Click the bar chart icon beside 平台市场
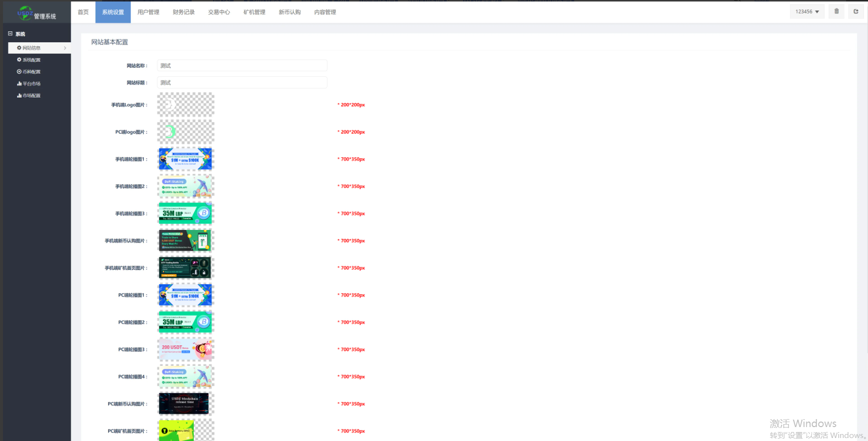Screen dimensions: 868x441 19,84
